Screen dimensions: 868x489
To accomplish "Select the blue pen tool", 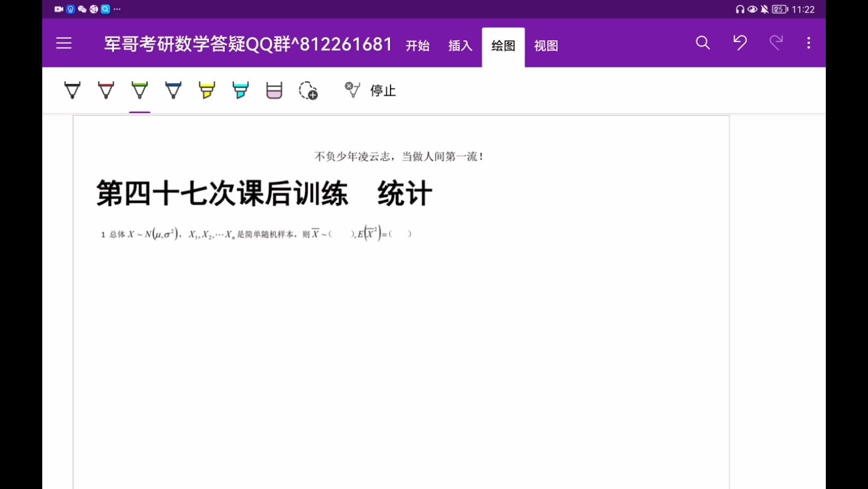I will coord(173,90).
